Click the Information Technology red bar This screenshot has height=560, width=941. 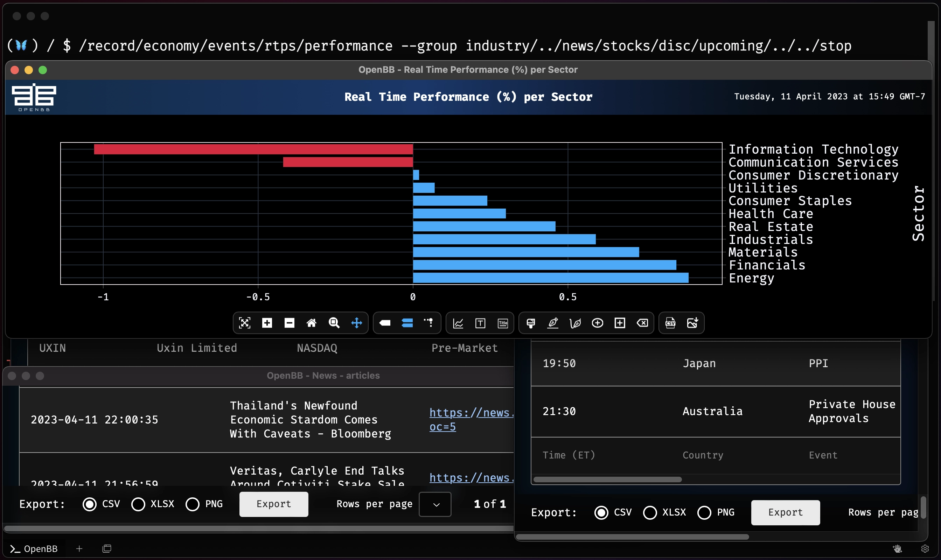(x=253, y=149)
